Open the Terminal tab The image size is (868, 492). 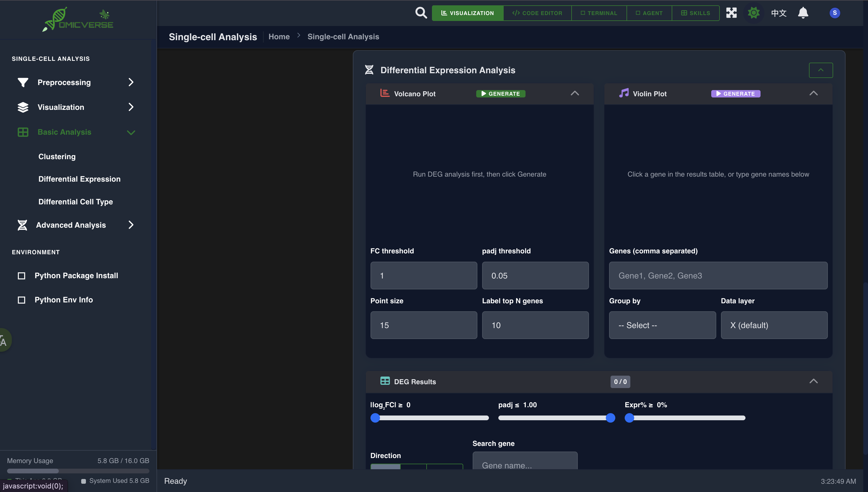599,13
